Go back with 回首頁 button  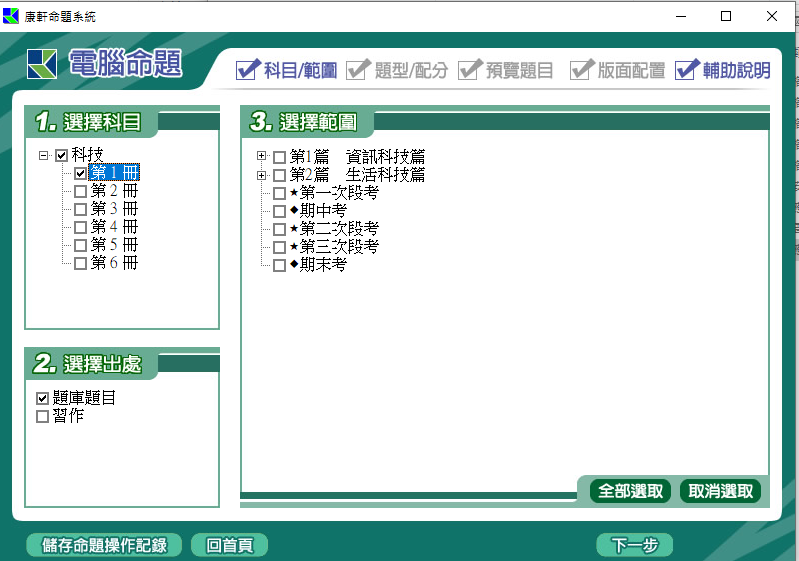coord(229,546)
